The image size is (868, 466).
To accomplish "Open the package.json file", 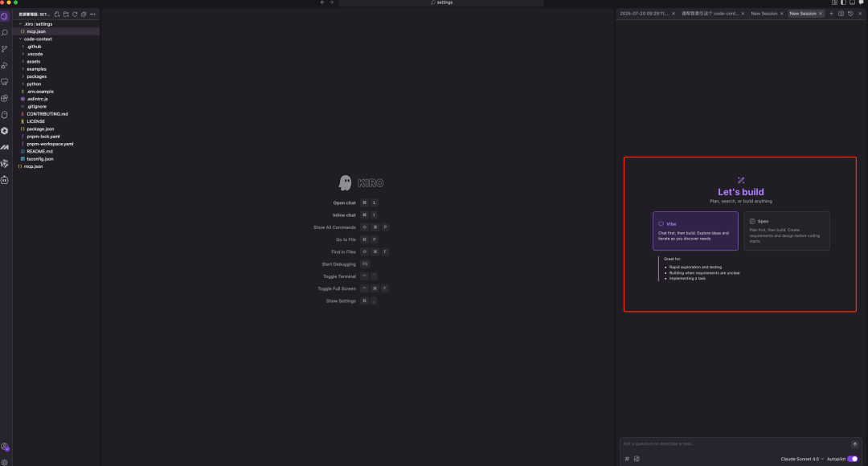I will pyautogui.click(x=55, y=129).
